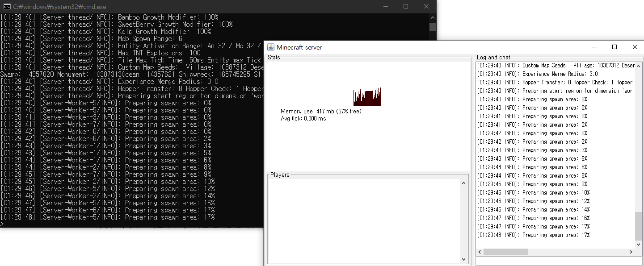Click the cmd.exe scrollbar up arrow
The height and width of the screenshot is (266, 644).
coord(433,17)
